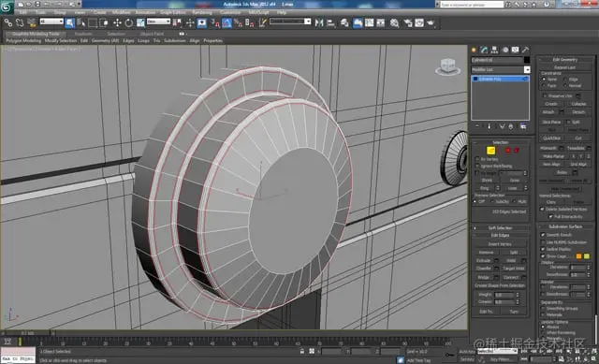599x364 pixels.
Task: Click the 3ds Max application button
Action: click(7, 7)
